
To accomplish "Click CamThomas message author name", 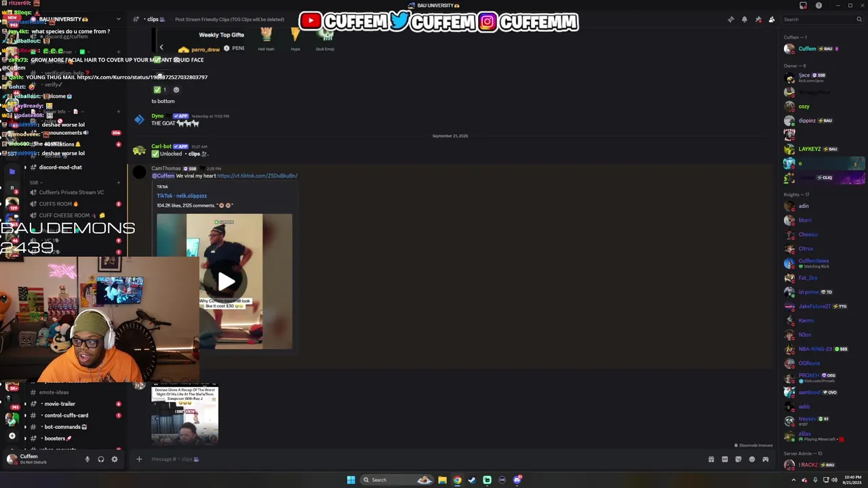I will click(166, 169).
